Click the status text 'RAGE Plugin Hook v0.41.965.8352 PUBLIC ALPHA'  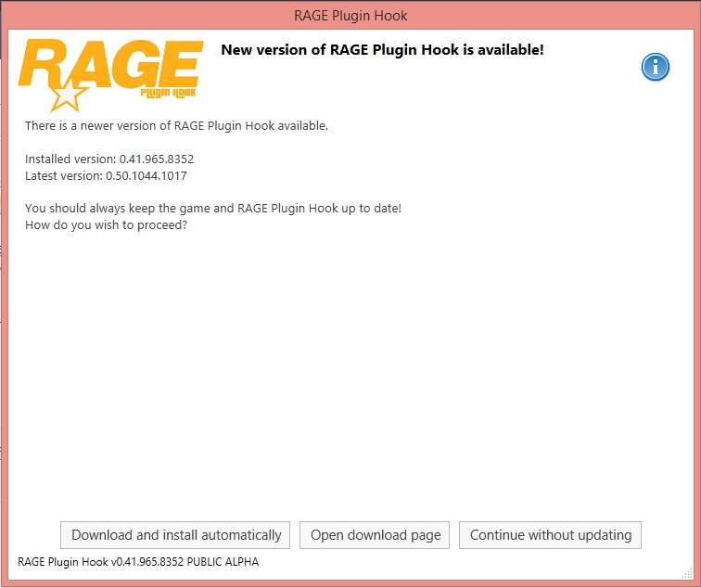point(138,562)
